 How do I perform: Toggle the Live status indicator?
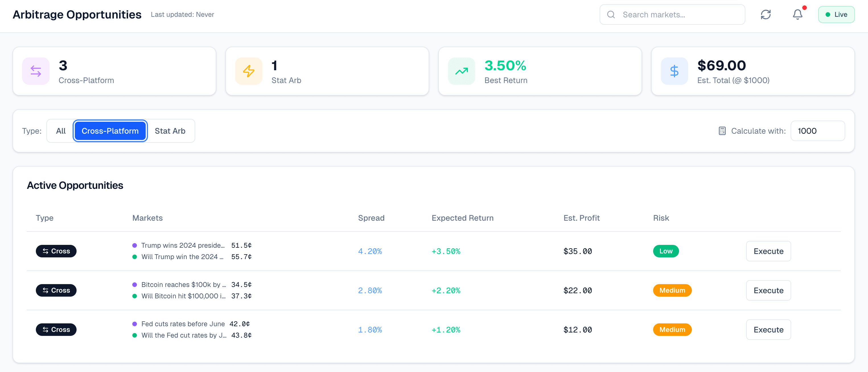[836, 14]
